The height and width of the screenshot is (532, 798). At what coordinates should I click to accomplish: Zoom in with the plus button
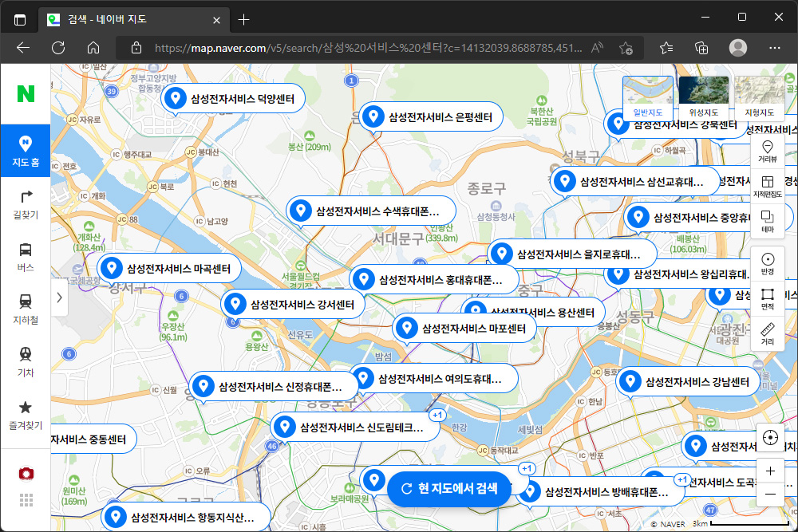(x=770, y=471)
